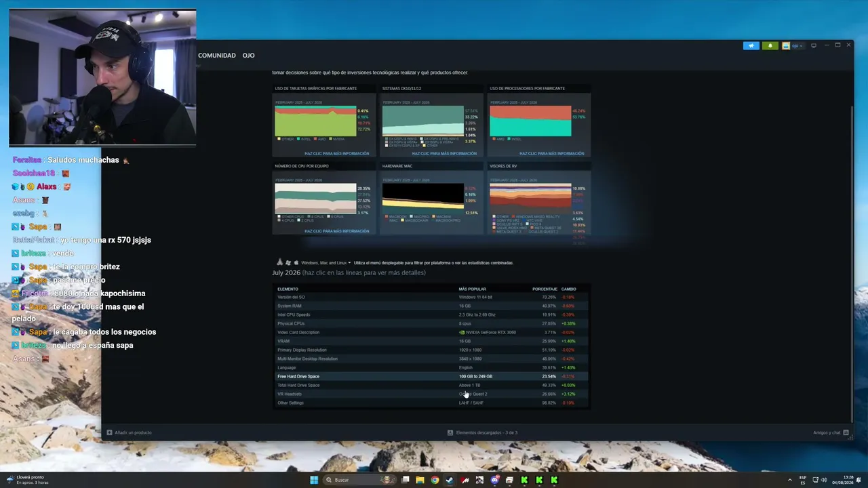Expand the VRAM row
This screenshot has width=868, height=488.
(x=431, y=341)
